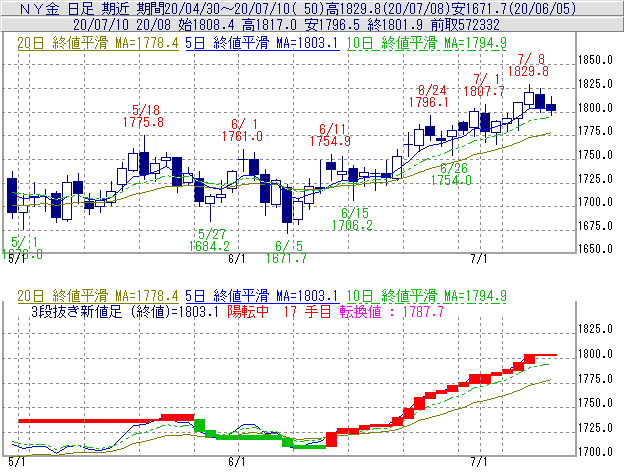Viewport: 624px width, 474px height.
Task: Click the 6/11 1754.9 peak label
Action: [330, 135]
